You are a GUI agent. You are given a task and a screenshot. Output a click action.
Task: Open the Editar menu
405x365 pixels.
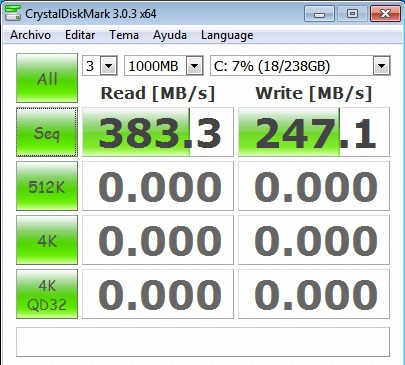(x=80, y=35)
